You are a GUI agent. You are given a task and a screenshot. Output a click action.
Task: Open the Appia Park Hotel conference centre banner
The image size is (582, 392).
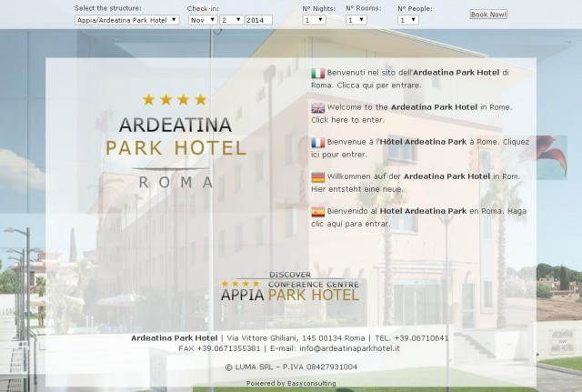click(x=290, y=286)
